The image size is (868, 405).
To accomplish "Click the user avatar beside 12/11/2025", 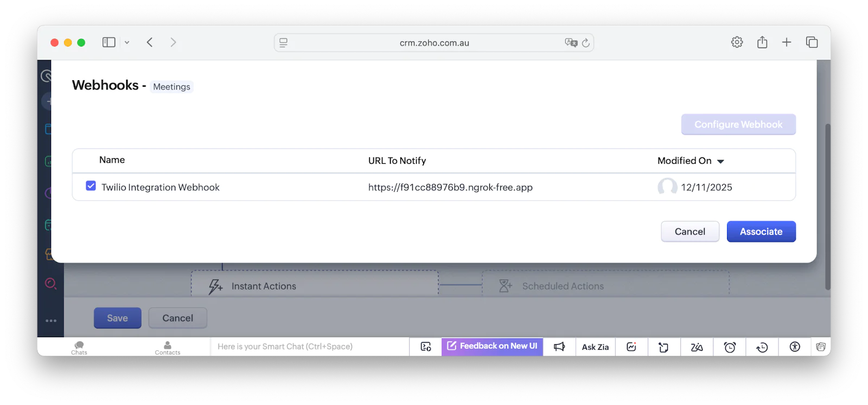I will (667, 187).
